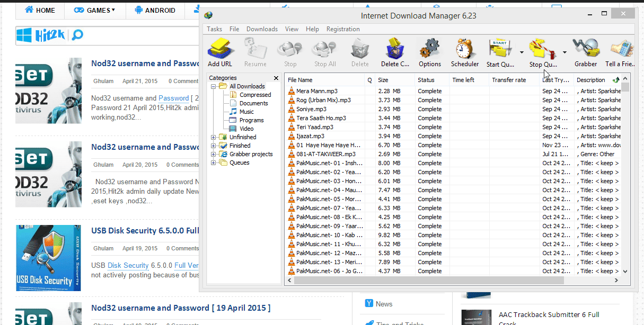The width and height of the screenshot is (644, 325).
Task: Click ANDROID in the website navigation
Action: 155,10
